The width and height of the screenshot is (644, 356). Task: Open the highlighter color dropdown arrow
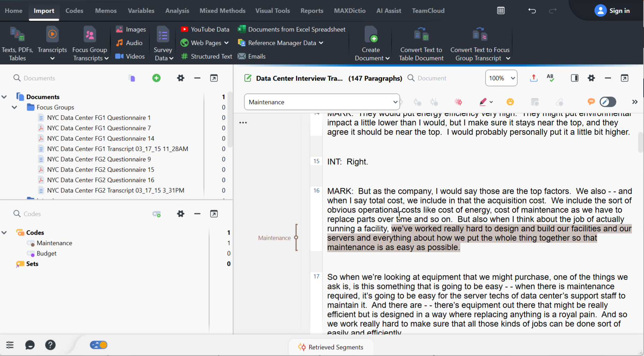pos(491,102)
